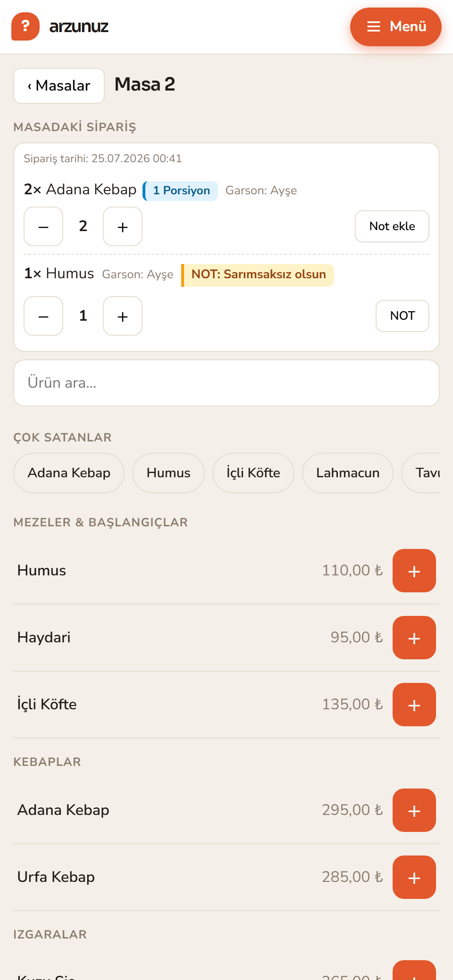Focus the Ürün ara search field

click(226, 383)
